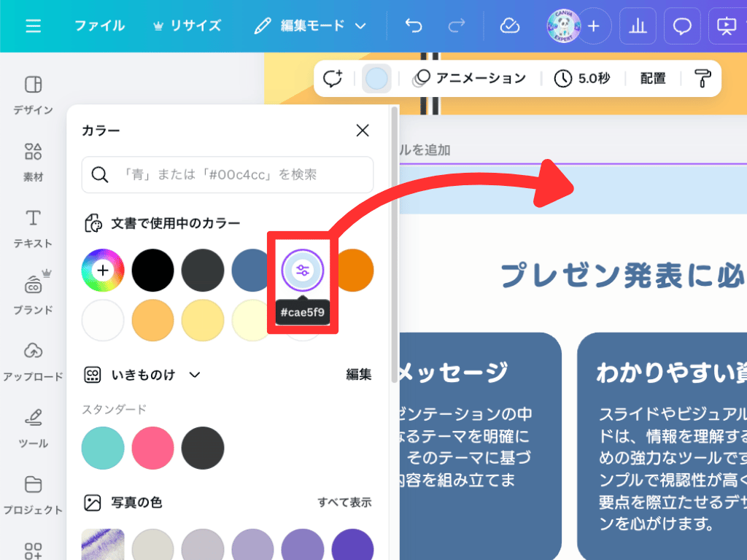Click the リサイズ menu item
The width and height of the screenshot is (747, 560).
click(x=187, y=26)
